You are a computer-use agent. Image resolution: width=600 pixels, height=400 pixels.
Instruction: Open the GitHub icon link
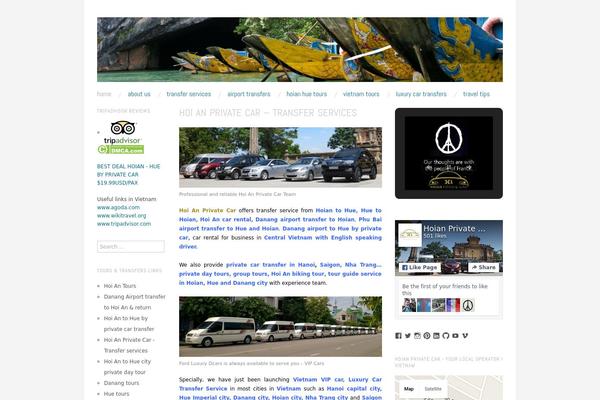coord(446,336)
